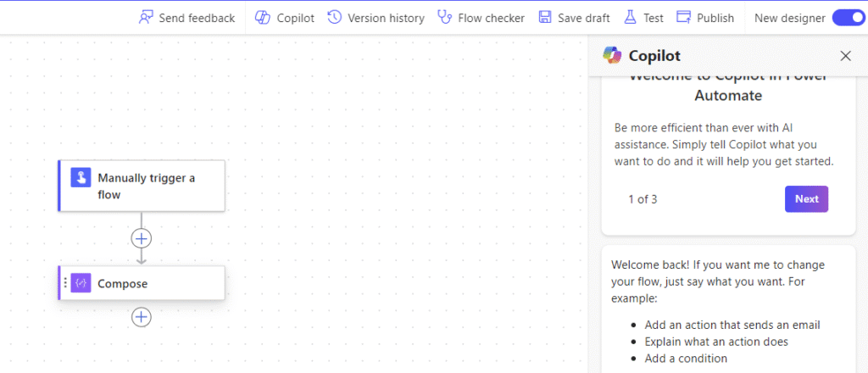
Task: Click the Version history label
Action: 386,19
